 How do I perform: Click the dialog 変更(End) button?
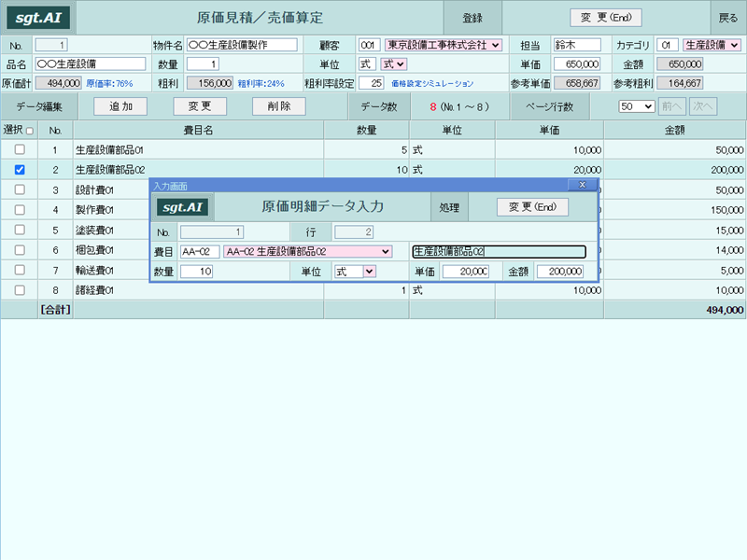(532, 207)
